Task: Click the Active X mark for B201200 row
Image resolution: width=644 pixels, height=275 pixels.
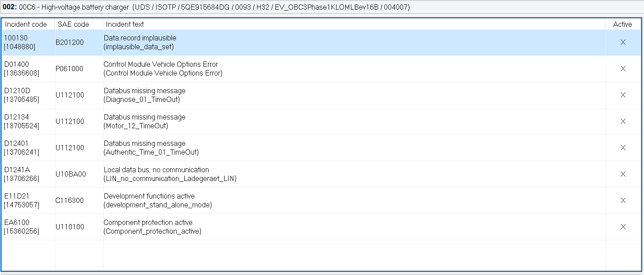Action: [x=623, y=42]
